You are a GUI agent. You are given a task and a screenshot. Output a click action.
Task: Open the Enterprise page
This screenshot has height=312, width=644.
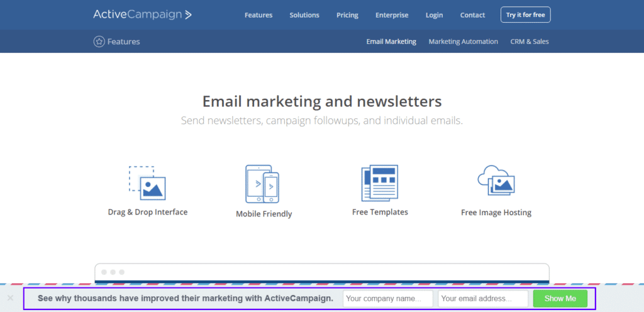[392, 15]
